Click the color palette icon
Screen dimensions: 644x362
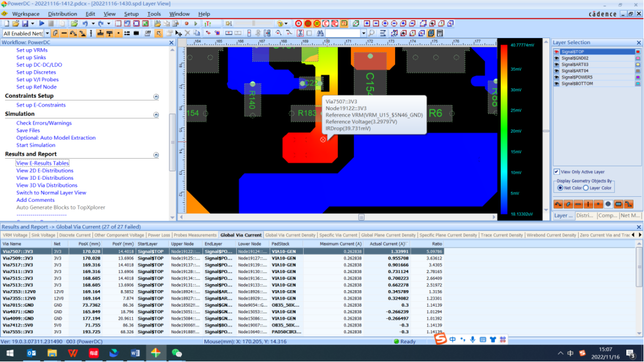(280, 23)
